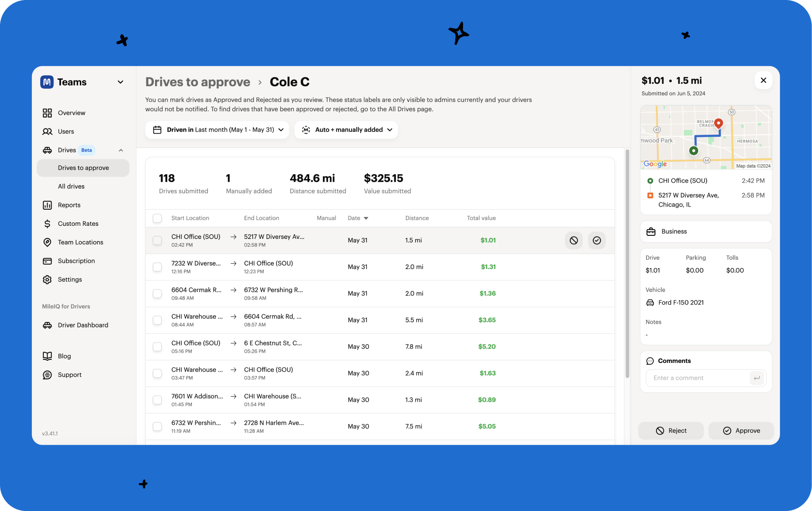Viewport: 812px width, 511px height.
Task: Click the auto-detect M icon in filter
Action: pos(306,130)
